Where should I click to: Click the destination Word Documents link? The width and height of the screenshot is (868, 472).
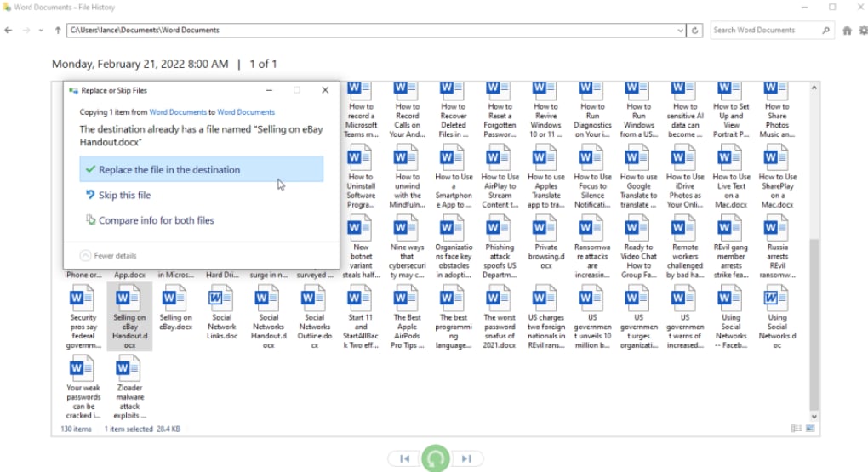click(x=246, y=112)
